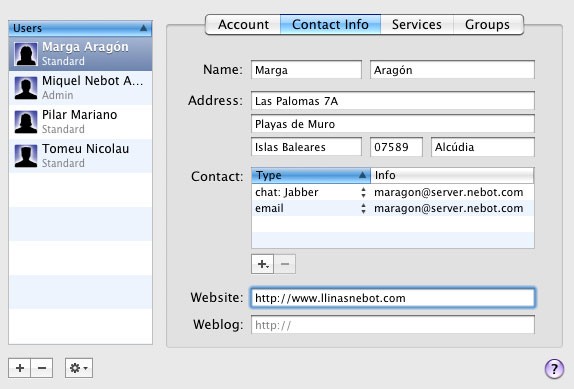The image size is (574, 389).
Task: Click the Website field
Action: [x=393, y=298]
